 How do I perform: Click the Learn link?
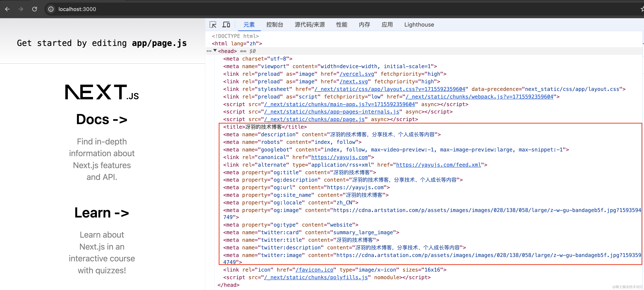coord(101,213)
